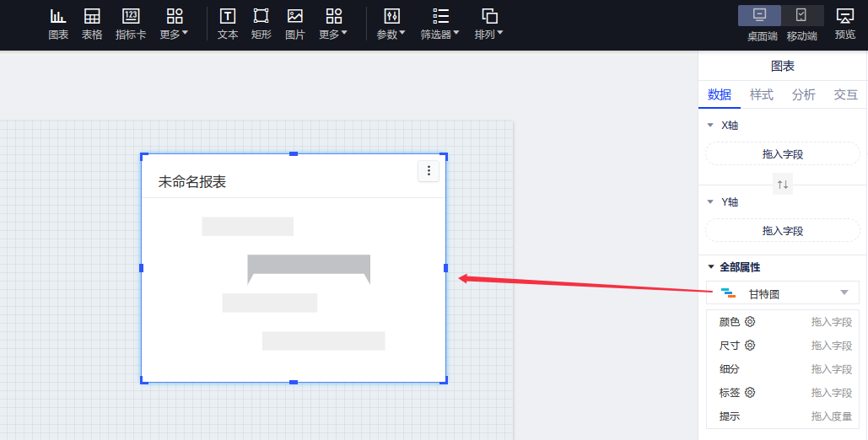Insert an image with 图片 icon
Screen dimensions: 868x440
point(295,24)
